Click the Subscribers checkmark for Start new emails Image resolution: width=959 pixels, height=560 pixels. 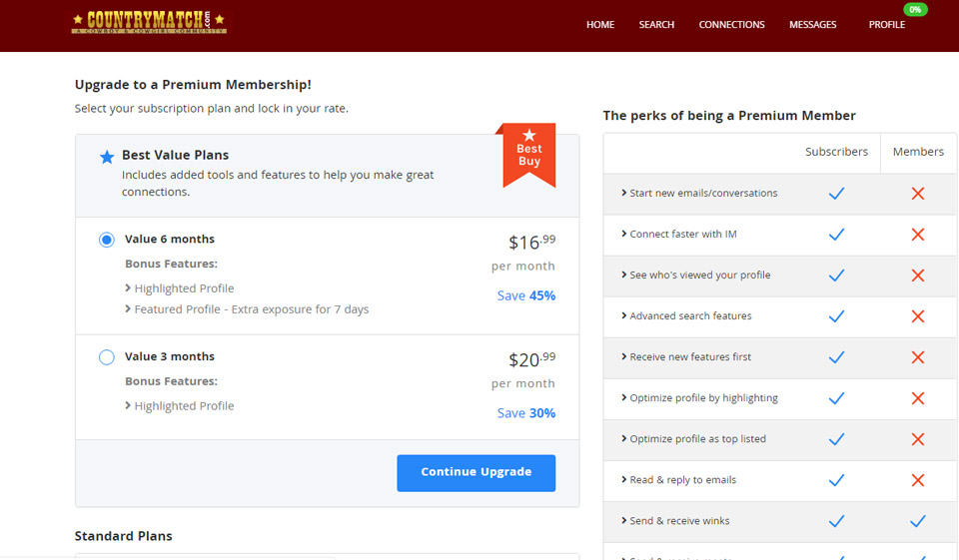point(836,194)
